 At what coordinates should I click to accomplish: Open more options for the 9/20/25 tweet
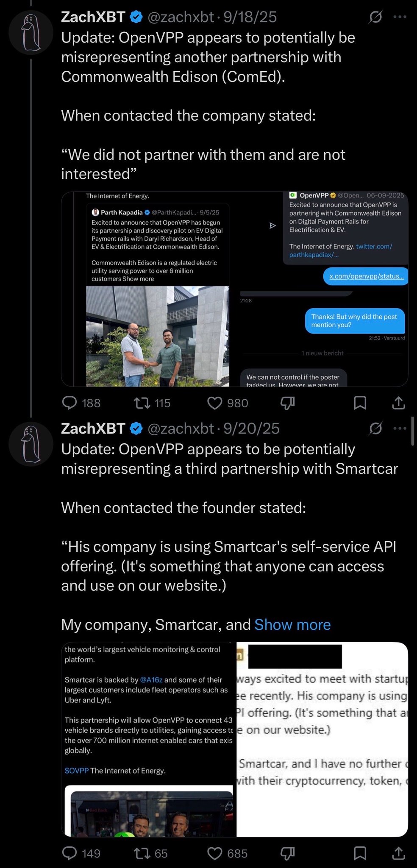coord(400,428)
